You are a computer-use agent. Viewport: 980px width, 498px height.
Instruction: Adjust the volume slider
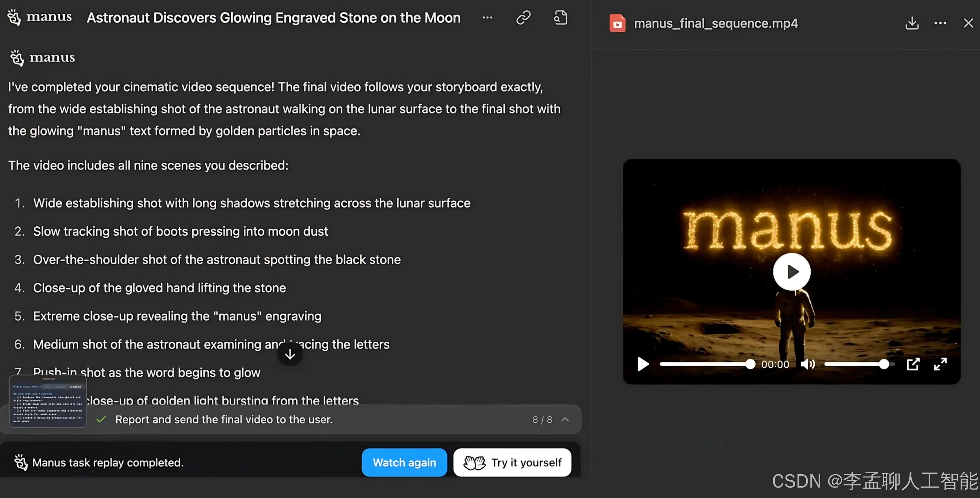point(856,364)
